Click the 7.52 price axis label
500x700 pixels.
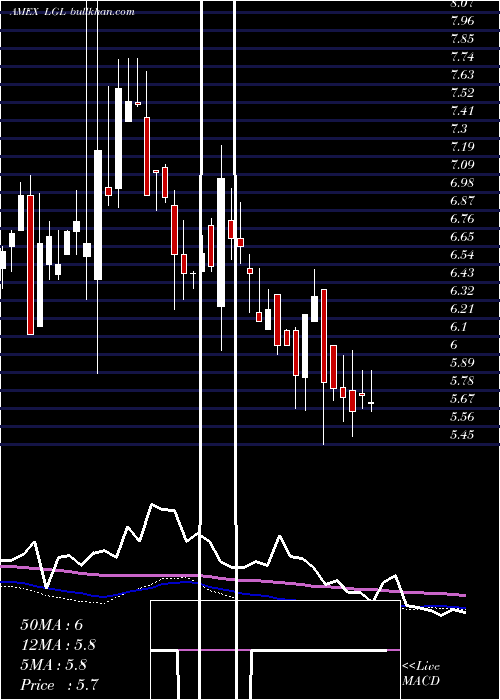click(x=462, y=92)
